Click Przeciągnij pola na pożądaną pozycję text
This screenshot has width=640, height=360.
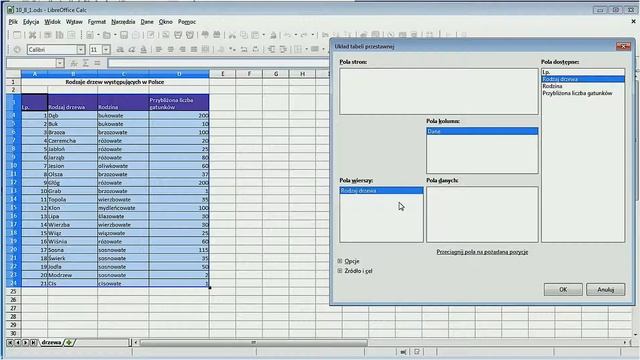[x=482, y=252]
